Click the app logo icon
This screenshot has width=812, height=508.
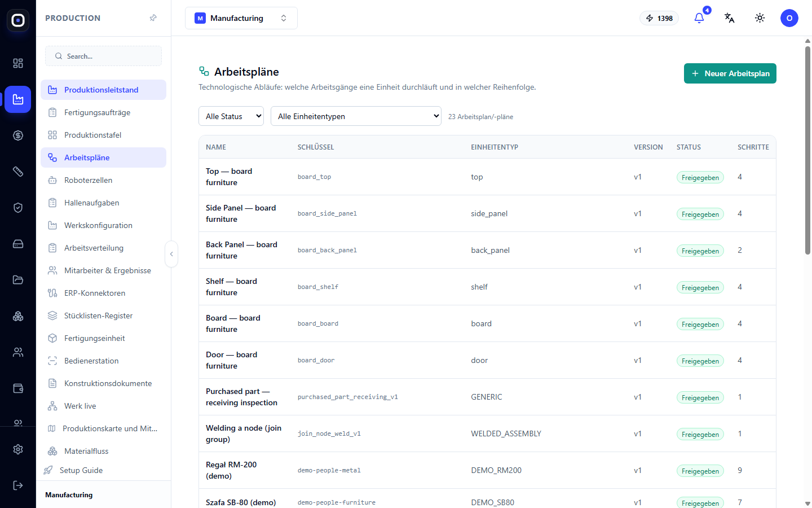pyautogui.click(x=18, y=20)
